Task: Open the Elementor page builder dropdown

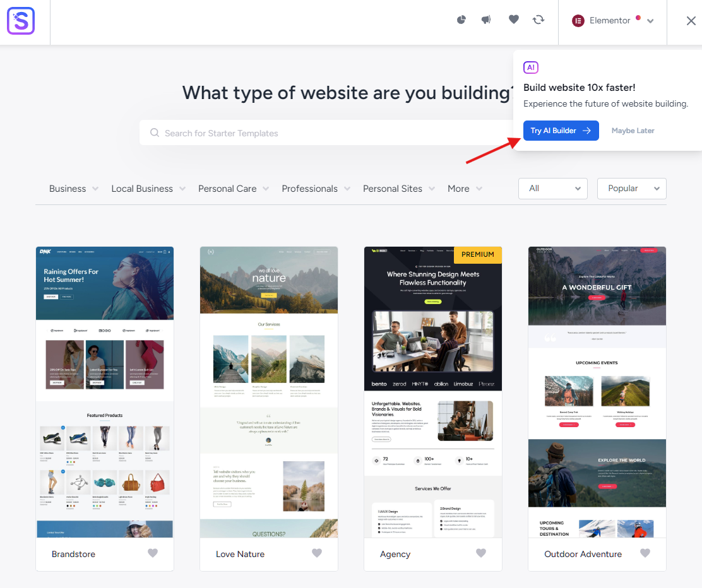Action: click(x=612, y=21)
